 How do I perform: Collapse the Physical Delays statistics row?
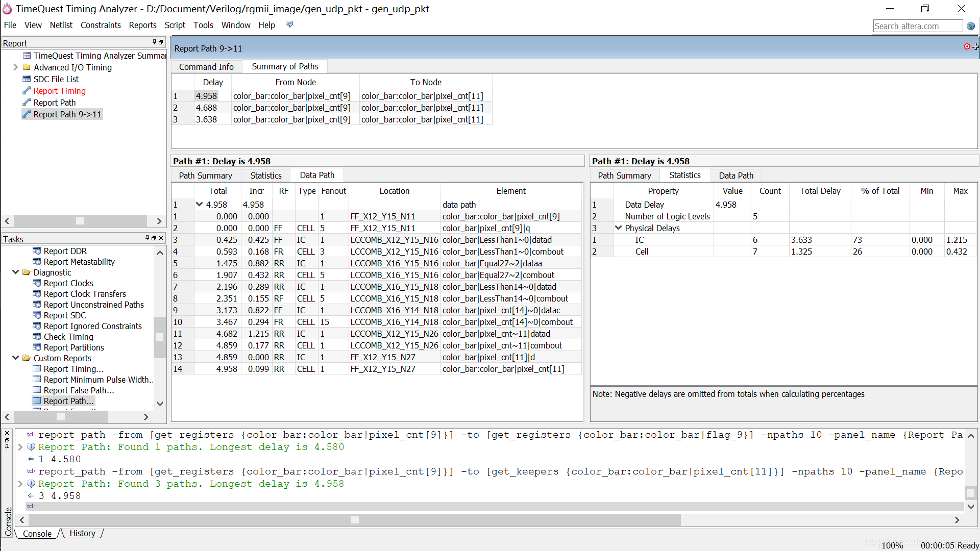click(619, 228)
